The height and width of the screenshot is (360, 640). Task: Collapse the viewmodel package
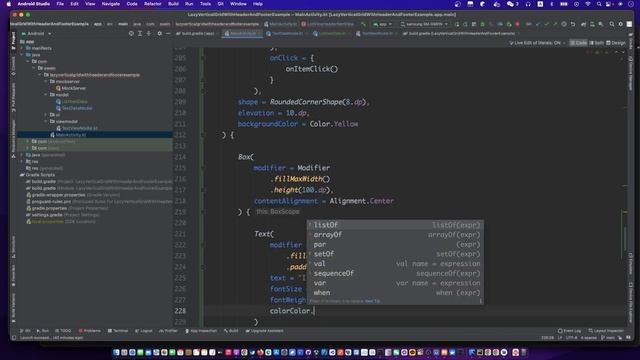(46, 122)
